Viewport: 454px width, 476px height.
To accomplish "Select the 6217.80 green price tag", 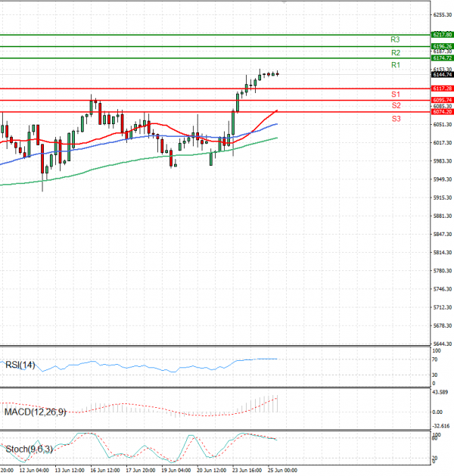I will (443, 35).
